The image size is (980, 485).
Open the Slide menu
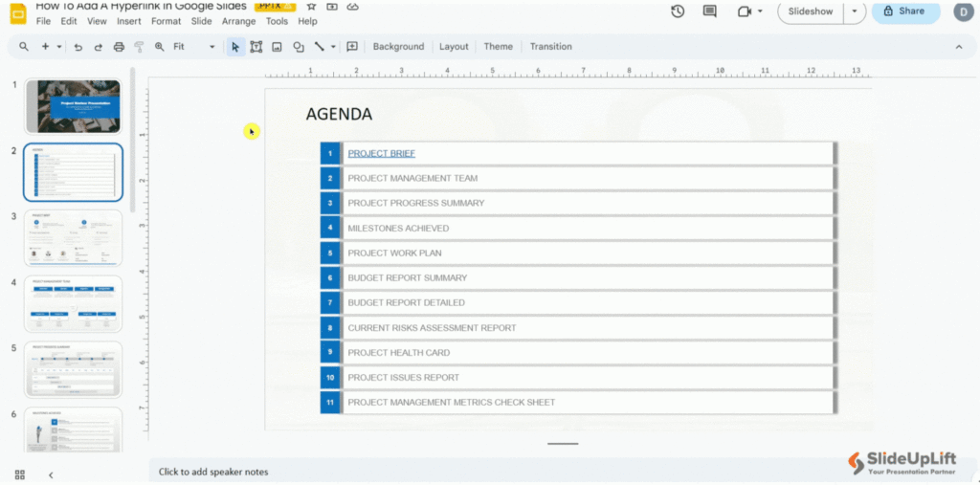point(201,21)
